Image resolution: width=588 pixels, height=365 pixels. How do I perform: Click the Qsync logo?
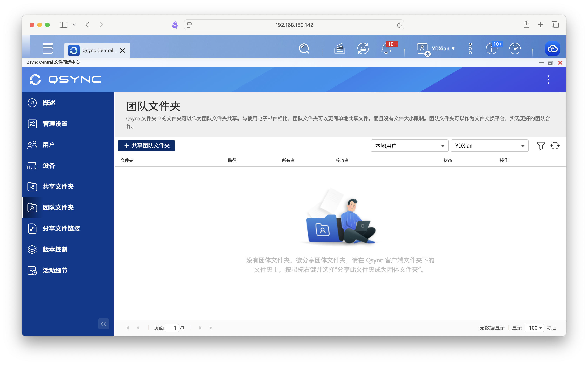tap(65, 79)
